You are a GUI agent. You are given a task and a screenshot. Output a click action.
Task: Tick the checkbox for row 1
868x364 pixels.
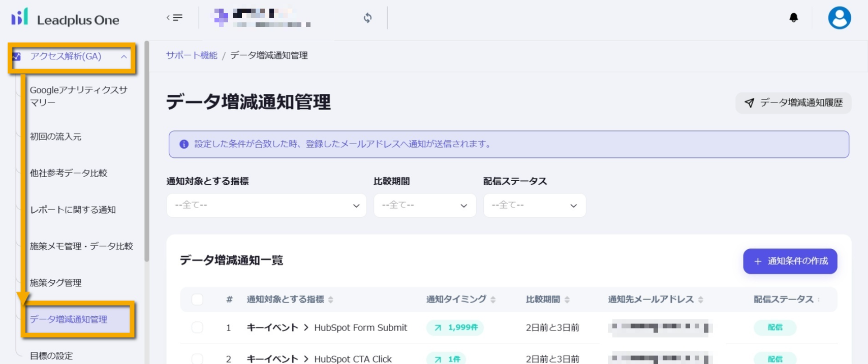point(197,327)
